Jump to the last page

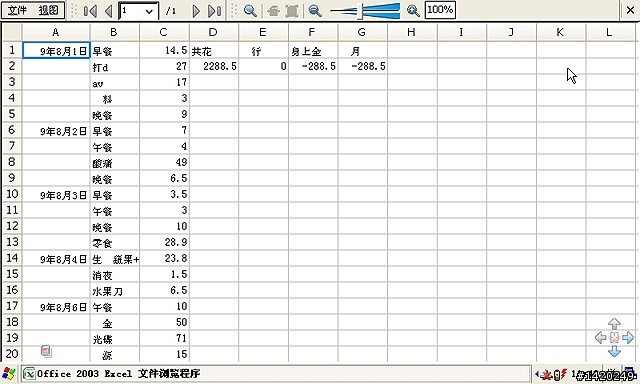coord(214,11)
